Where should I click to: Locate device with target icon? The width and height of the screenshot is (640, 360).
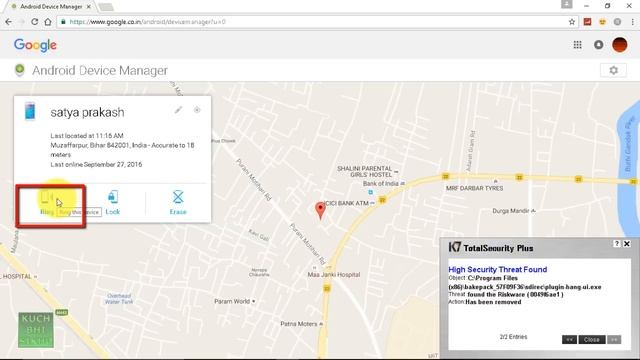(197, 110)
